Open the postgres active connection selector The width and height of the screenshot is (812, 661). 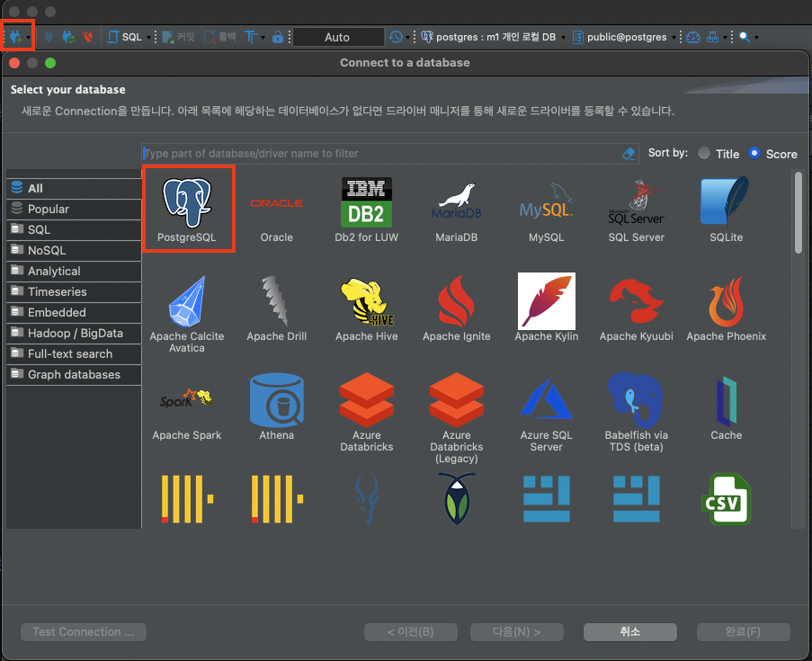(x=493, y=37)
